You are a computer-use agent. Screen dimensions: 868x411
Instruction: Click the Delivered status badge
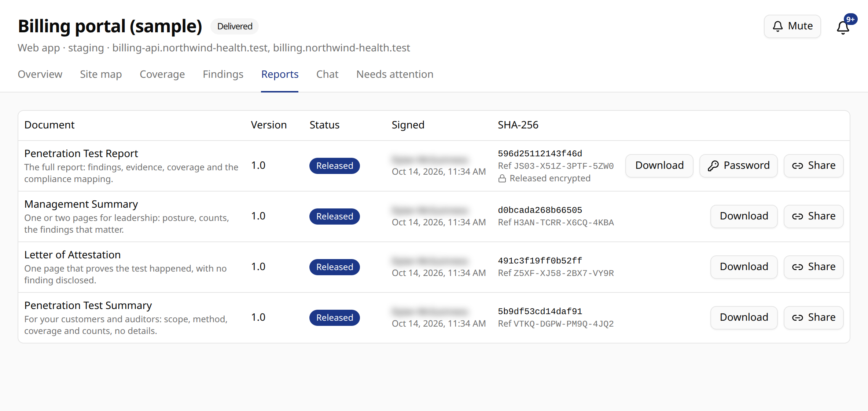(235, 26)
